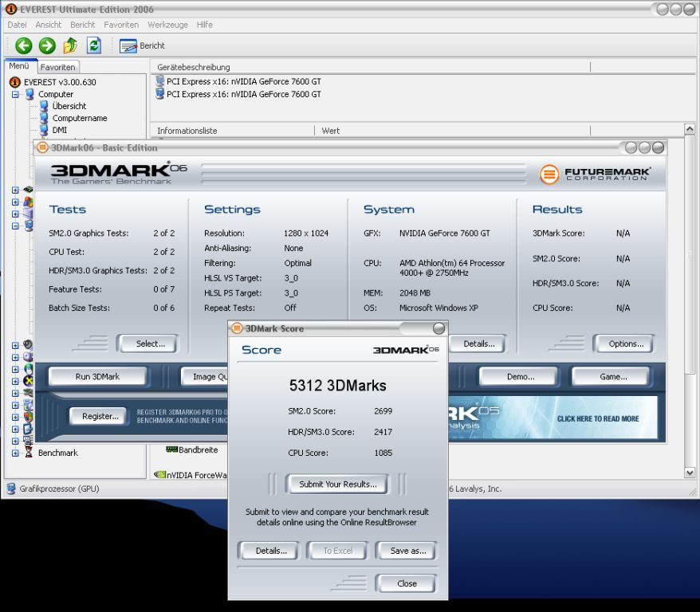Expand the node beside the Windows flag icon
The image size is (700, 612).
click(x=15, y=202)
